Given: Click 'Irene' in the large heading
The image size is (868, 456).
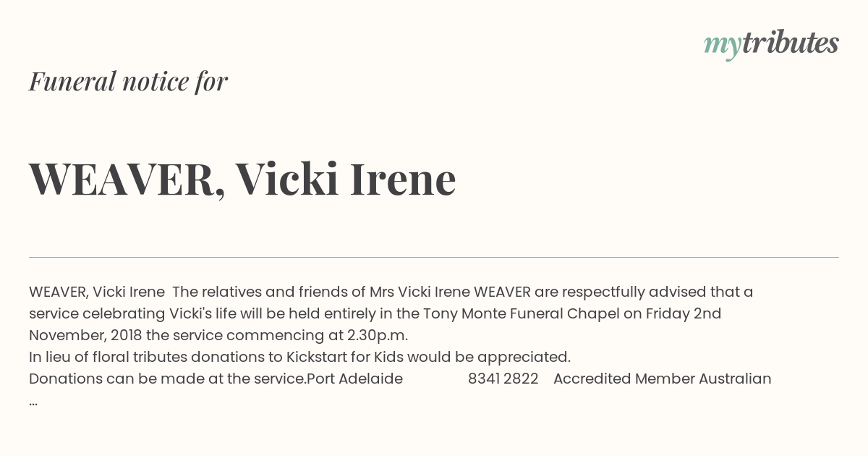Looking at the screenshot, I should [x=403, y=179].
